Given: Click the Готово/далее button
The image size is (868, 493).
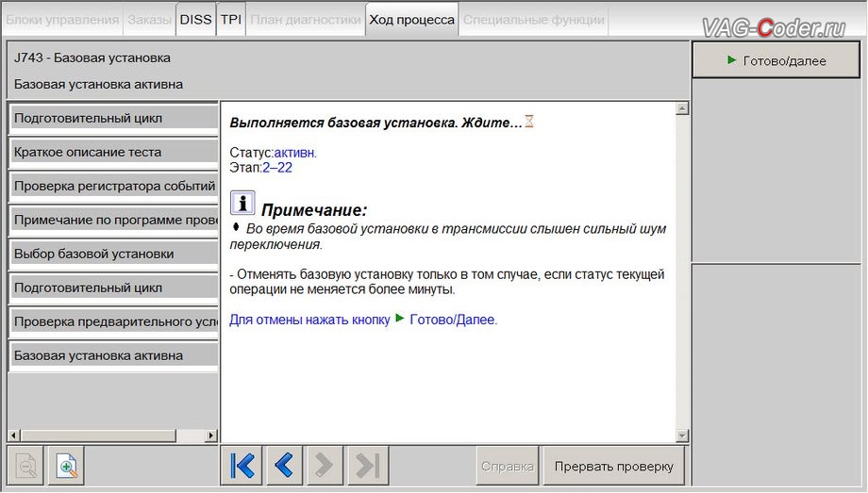Looking at the screenshot, I should coord(776,60).
